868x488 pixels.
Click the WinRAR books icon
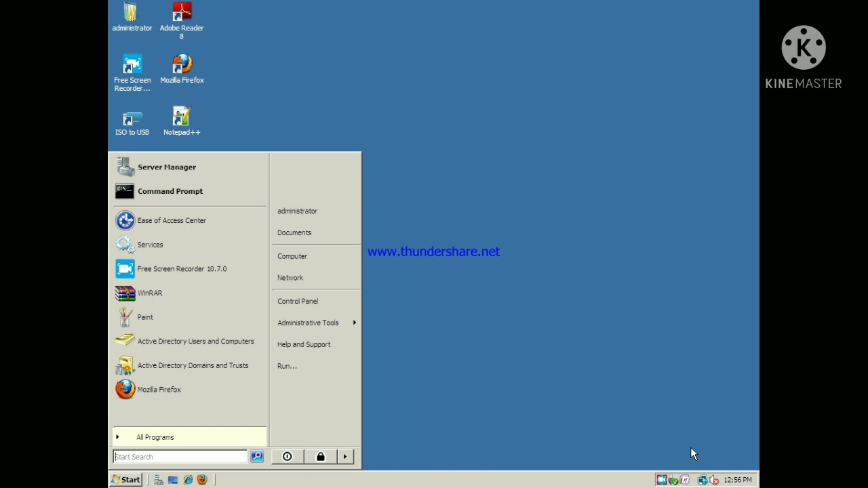coord(125,293)
